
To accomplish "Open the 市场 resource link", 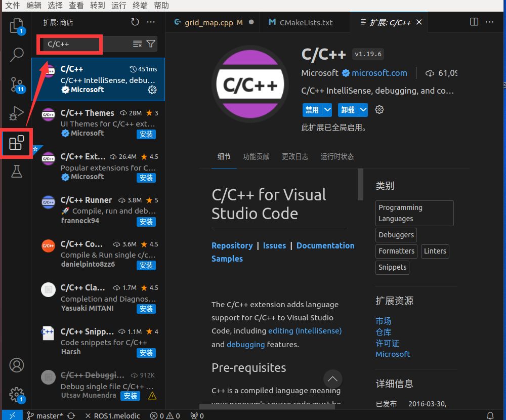I will [x=384, y=321].
